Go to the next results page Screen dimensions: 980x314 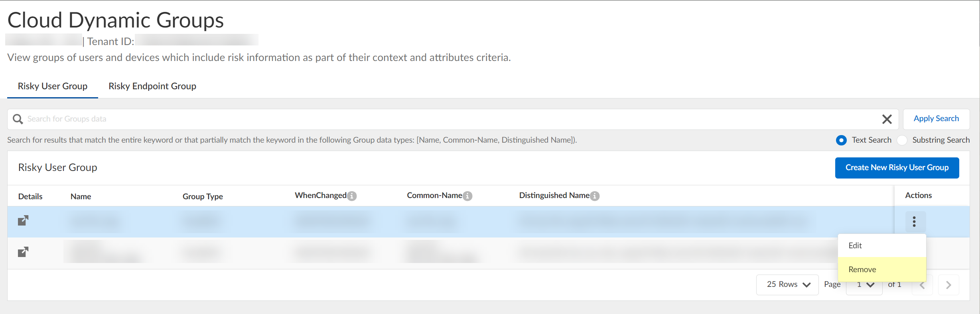pyautogui.click(x=948, y=285)
